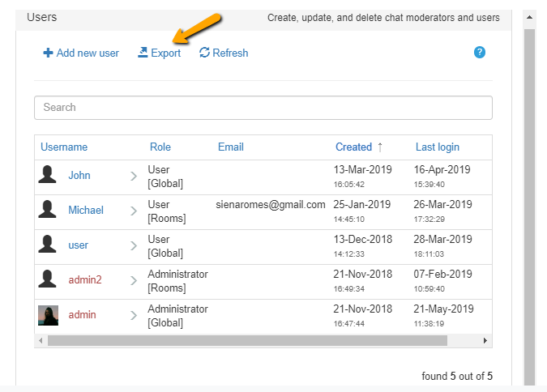
Task: Sort table by Role column
Action: pos(160,147)
